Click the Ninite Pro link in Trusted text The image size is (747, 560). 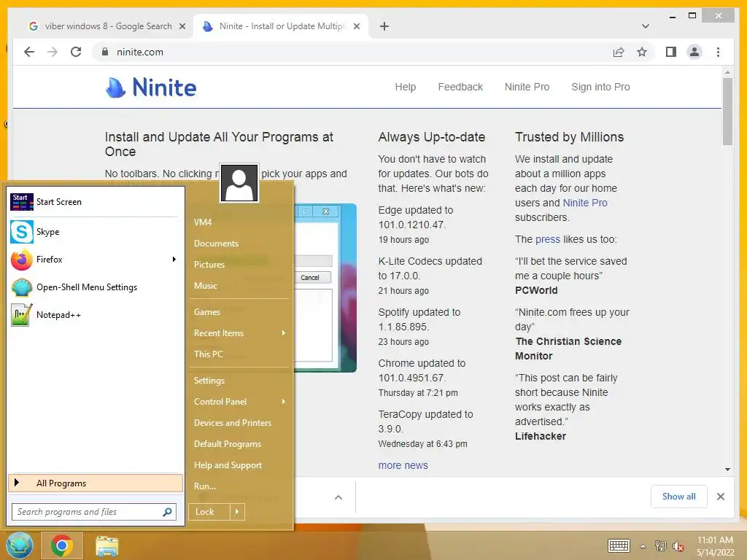pyautogui.click(x=585, y=203)
